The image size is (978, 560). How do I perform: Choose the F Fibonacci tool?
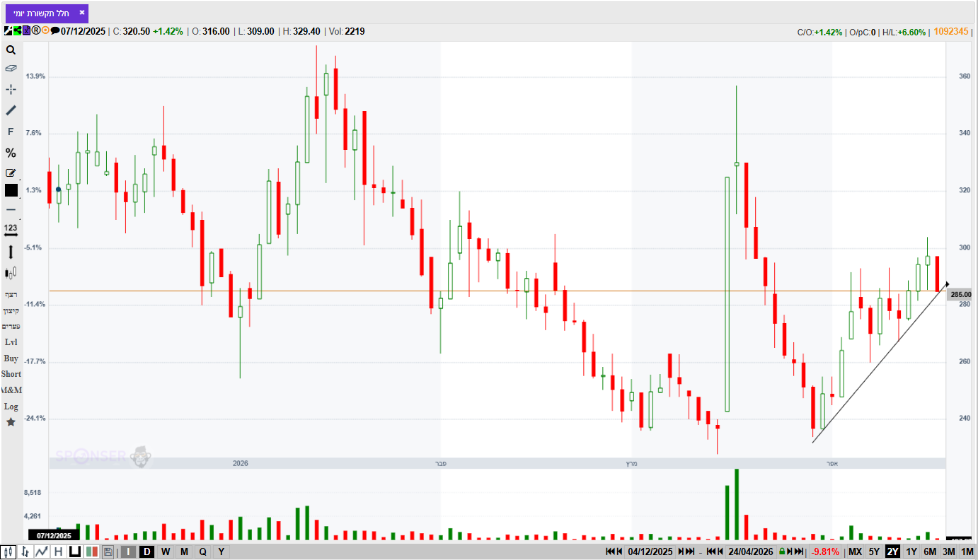[x=11, y=132]
